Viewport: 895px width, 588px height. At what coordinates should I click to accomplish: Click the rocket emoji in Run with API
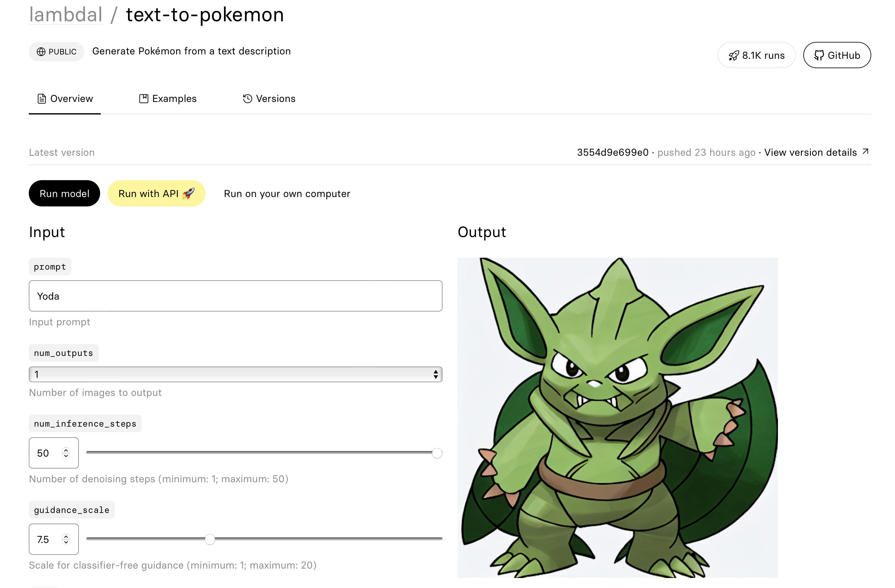(x=189, y=193)
